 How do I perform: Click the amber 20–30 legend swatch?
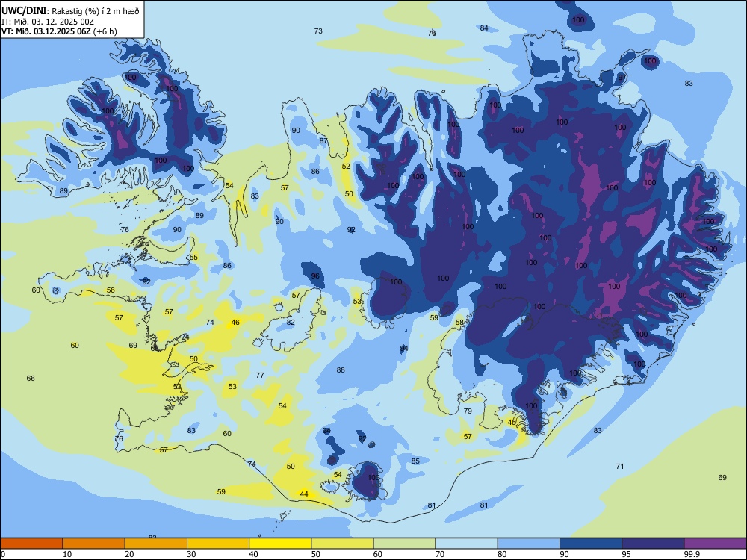tap(156, 544)
